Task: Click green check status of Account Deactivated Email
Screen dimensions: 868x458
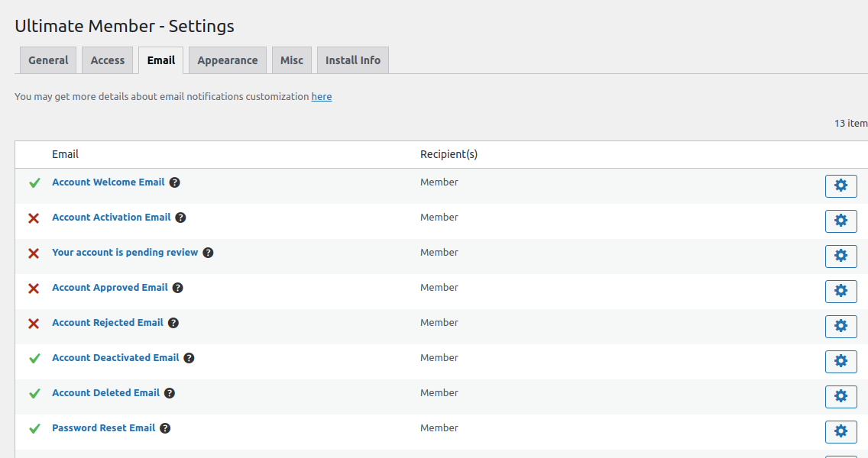Action: click(x=34, y=359)
